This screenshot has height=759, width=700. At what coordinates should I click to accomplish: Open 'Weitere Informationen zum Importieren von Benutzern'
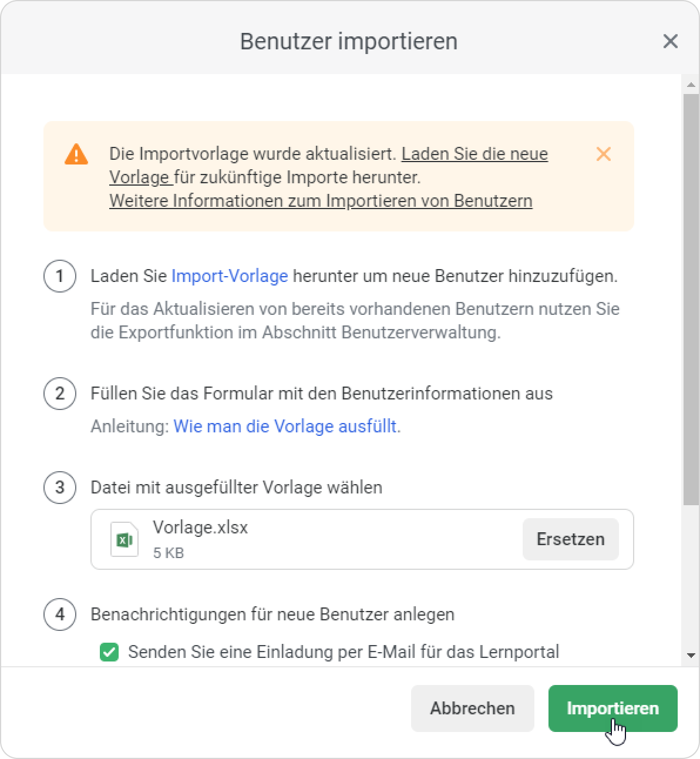321,201
